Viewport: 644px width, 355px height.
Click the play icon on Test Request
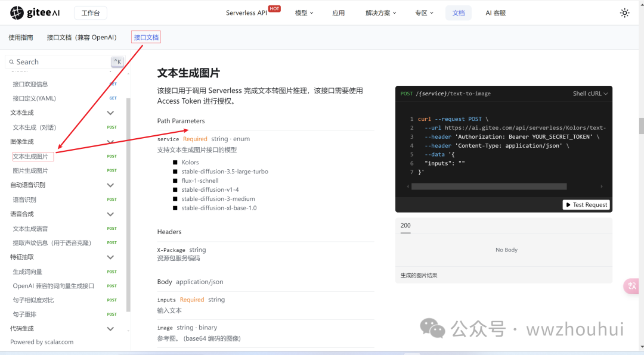568,205
